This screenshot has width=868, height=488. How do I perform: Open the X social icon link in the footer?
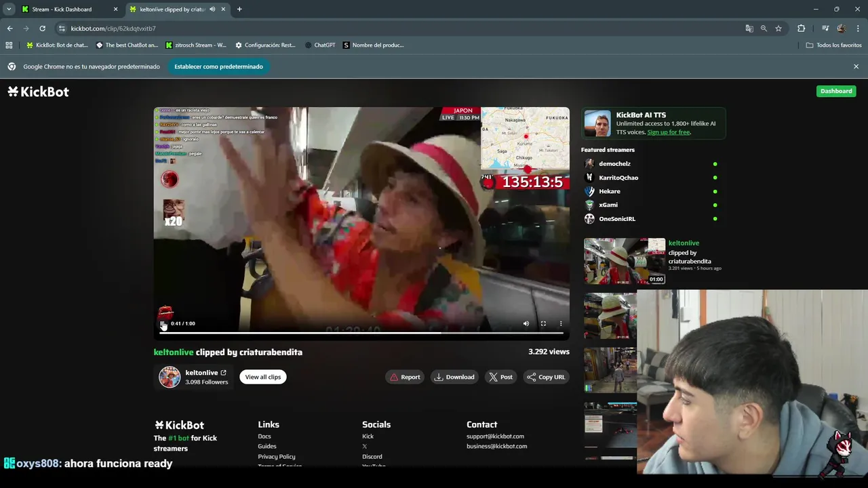365,447
